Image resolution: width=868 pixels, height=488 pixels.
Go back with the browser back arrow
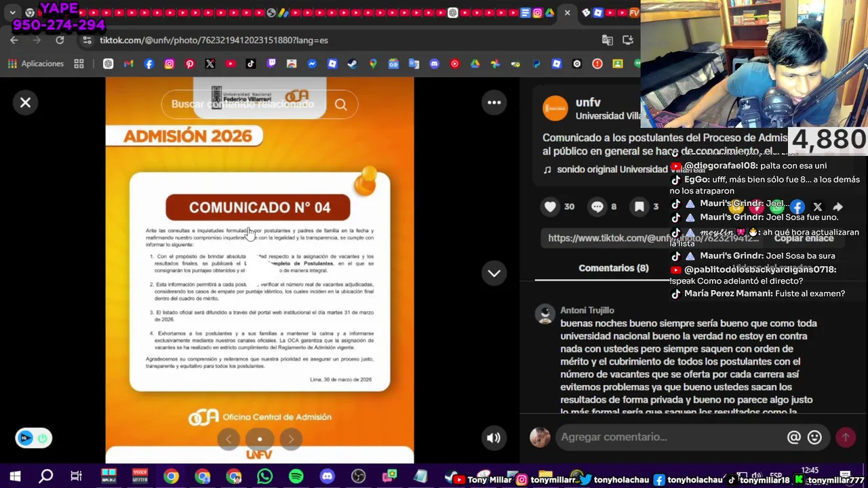(x=14, y=41)
